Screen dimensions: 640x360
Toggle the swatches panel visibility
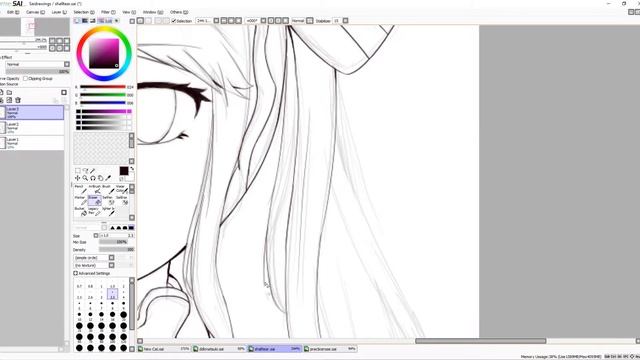tap(109, 20)
